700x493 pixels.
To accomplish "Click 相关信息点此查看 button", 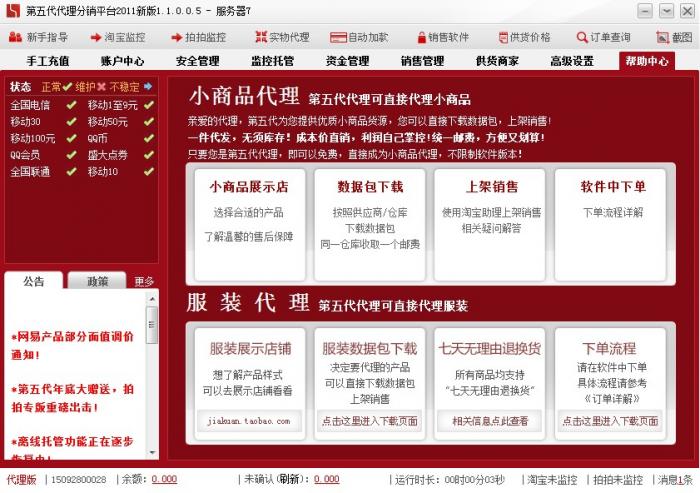I will (490, 421).
